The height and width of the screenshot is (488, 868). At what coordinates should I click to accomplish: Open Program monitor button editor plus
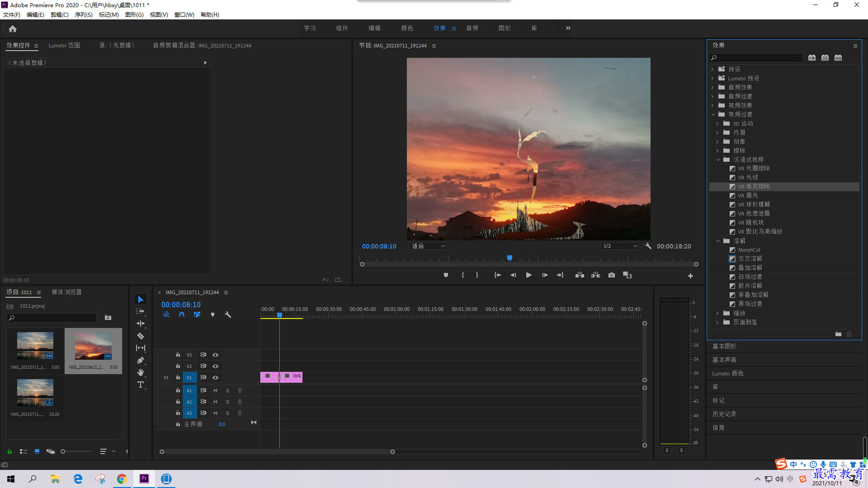690,276
